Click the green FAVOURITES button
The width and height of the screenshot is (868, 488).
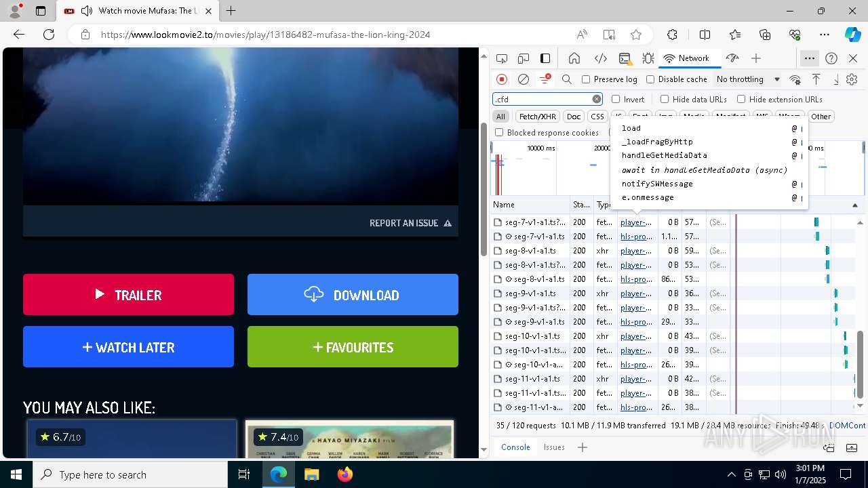tap(353, 346)
